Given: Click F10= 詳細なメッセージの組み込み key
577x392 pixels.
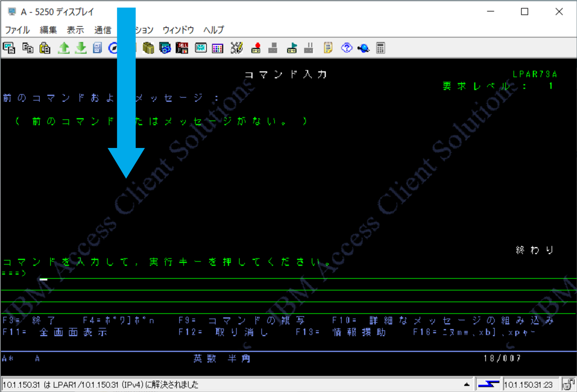Looking at the screenshot, I should (443, 321).
